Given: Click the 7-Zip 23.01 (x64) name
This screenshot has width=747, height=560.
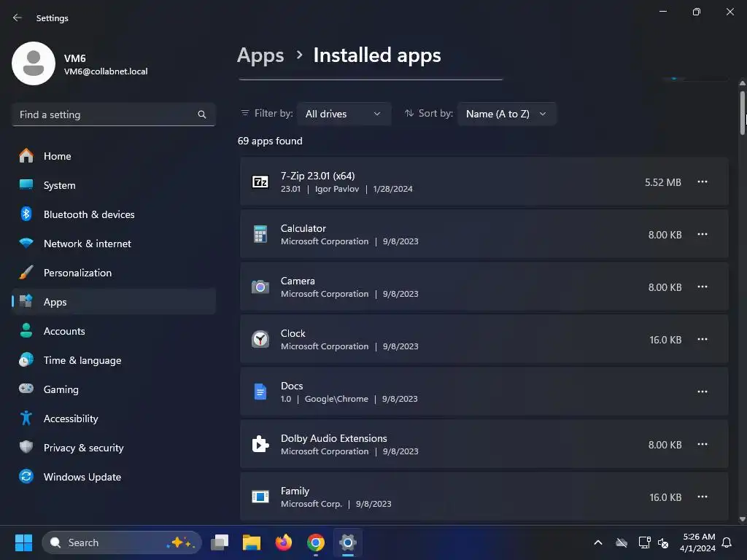Looking at the screenshot, I should click(x=318, y=176).
